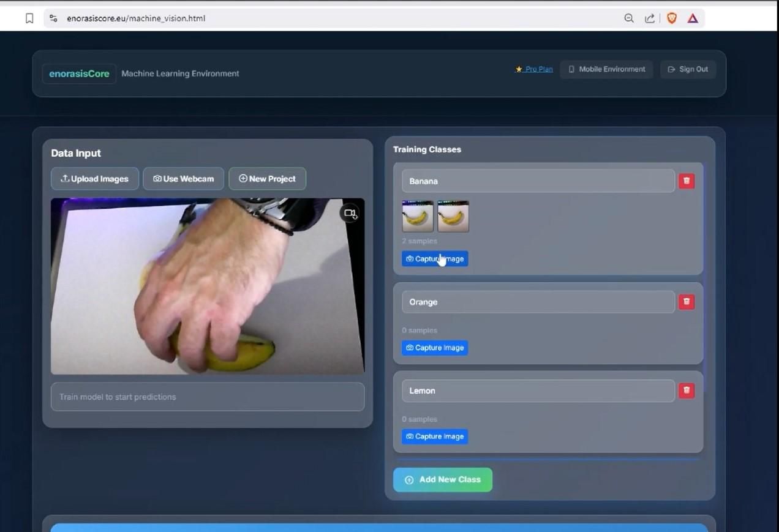The image size is (779, 532).
Task: Switch camera using icon on webcam preview
Action: (350, 214)
